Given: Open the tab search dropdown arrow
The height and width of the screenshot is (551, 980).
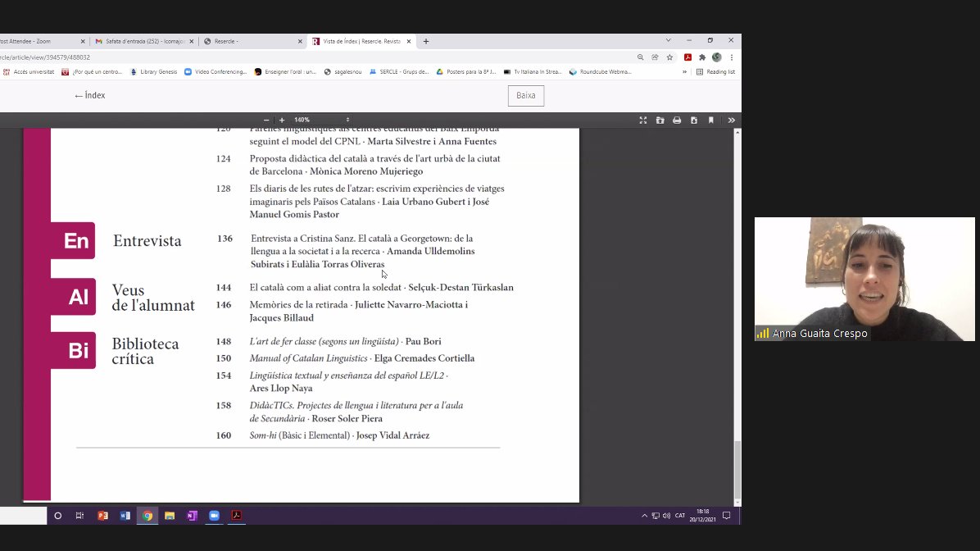Looking at the screenshot, I should (x=668, y=41).
